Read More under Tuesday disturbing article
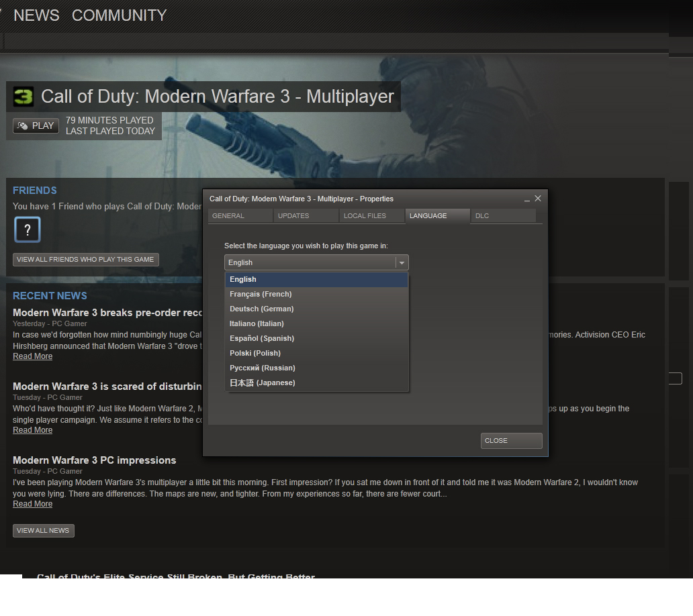693x616 pixels. (33, 430)
